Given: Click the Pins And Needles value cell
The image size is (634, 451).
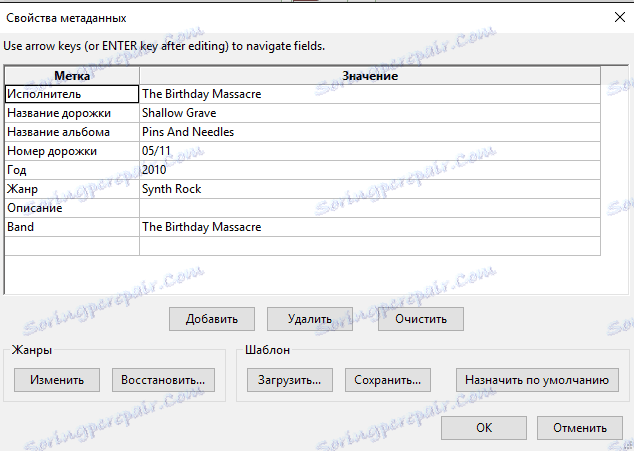Looking at the screenshot, I should click(x=370, y=132).
